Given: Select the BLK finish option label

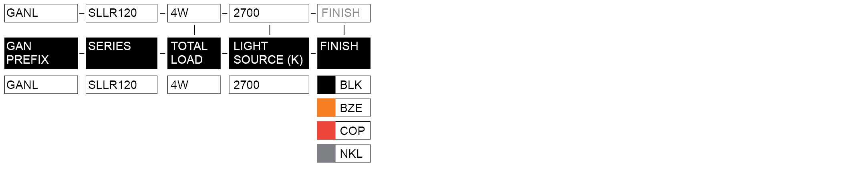Looking at the screenshot, I should [x=351, y=85].
